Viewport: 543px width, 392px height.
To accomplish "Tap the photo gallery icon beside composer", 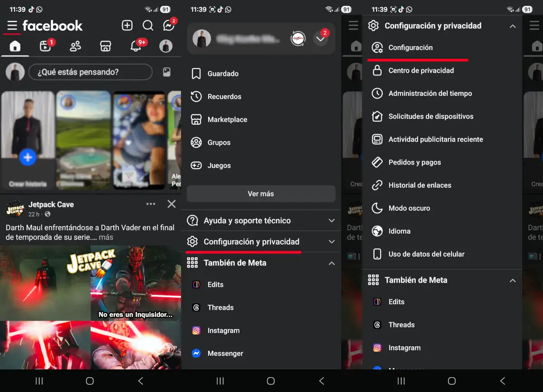I will [167, 72].
